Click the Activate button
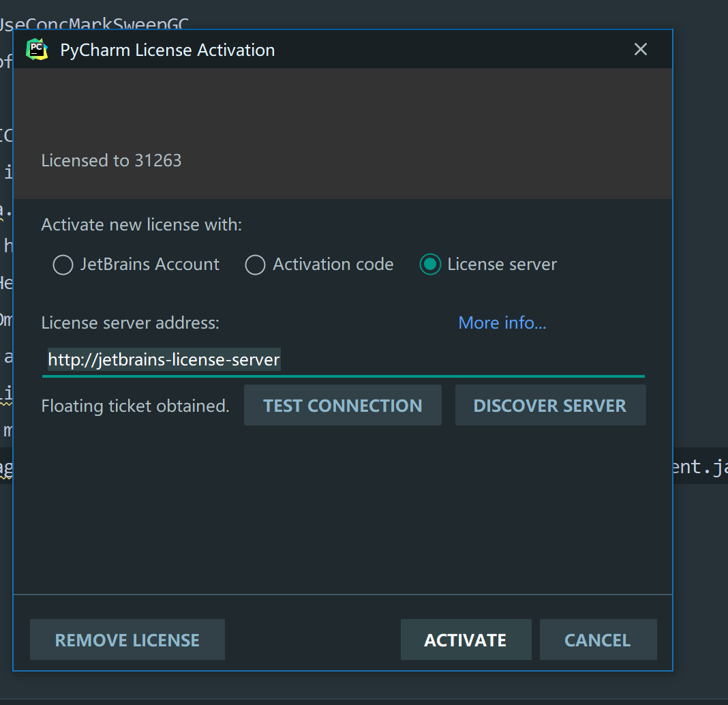Image resolution: width=728 pixels, height=705 pixels. pyautogui.click(x=466, y=640)
